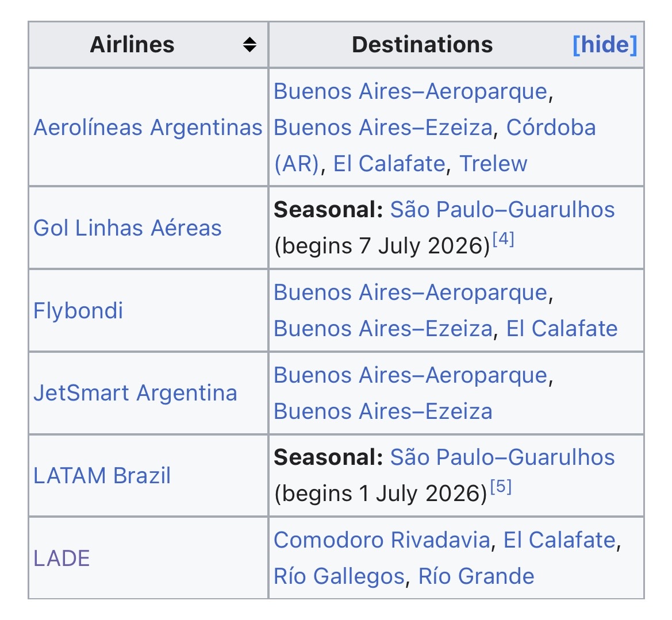Jump to citation reference 5
This screenshot has height=620, width=672.
coord(500,487)
